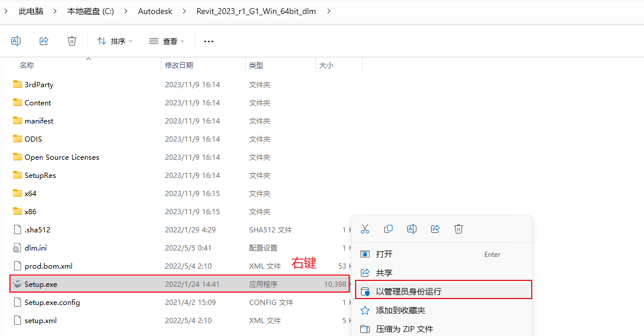
Task: Click 本地磁盘 (C:) breadcrumb segment
Action: (x=90, y=12)
